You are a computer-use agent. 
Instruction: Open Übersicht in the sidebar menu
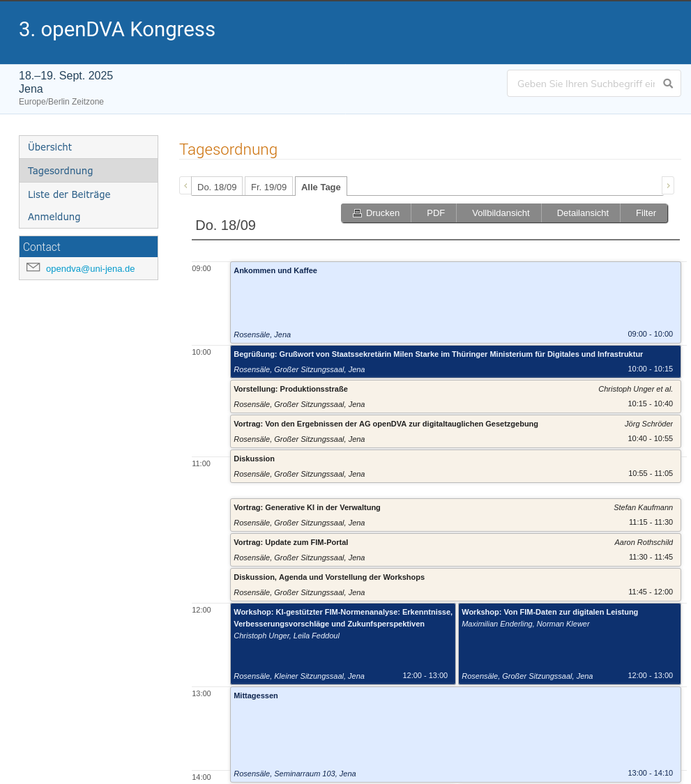(x=50, y=147)
